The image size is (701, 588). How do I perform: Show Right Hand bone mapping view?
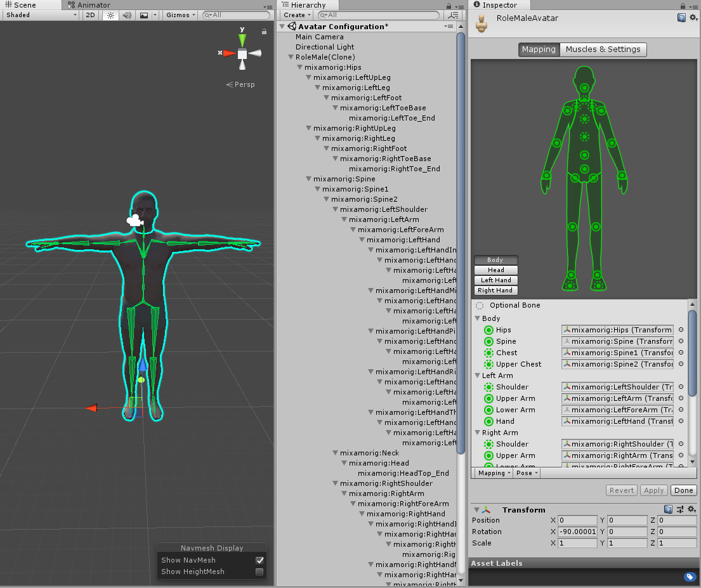point(495,291)
